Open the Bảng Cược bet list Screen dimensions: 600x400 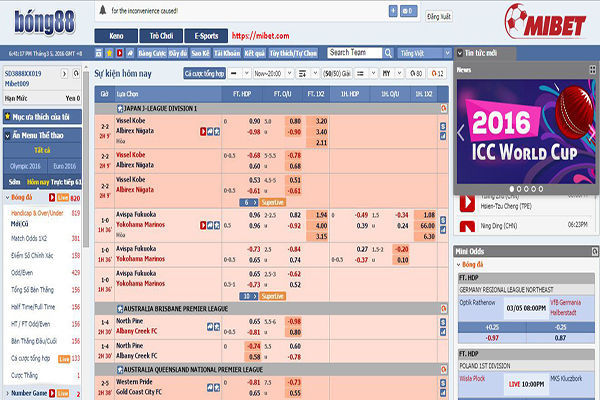pyautogui.click(x=152, y=53)
